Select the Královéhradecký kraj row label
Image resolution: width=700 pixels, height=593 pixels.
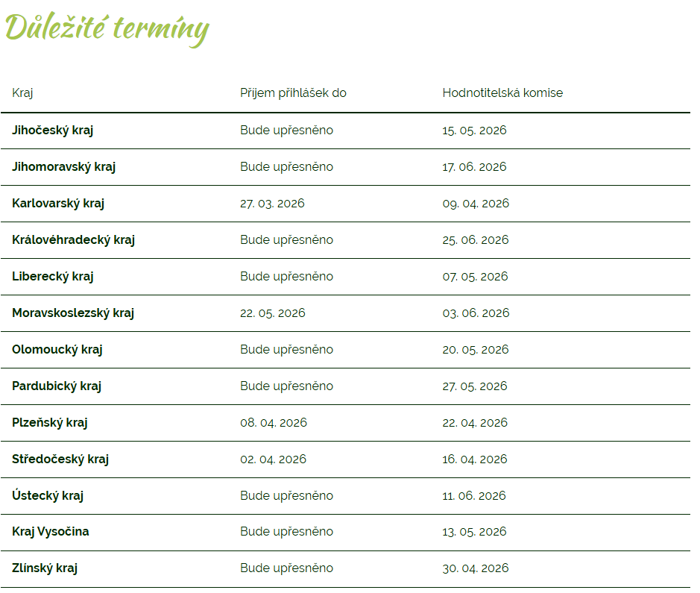coord(73,240)
